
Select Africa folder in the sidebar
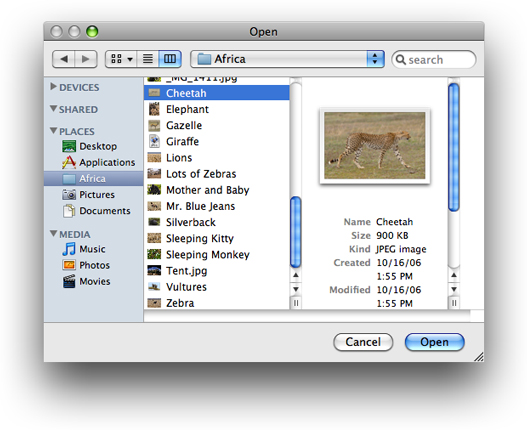click(93, 179)
